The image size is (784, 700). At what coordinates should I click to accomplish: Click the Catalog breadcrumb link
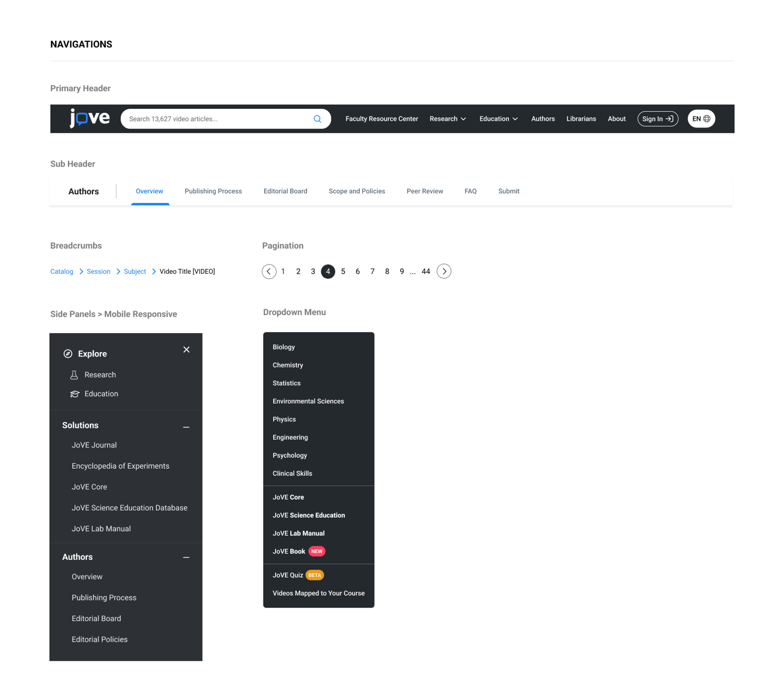(x=62, y=272)
